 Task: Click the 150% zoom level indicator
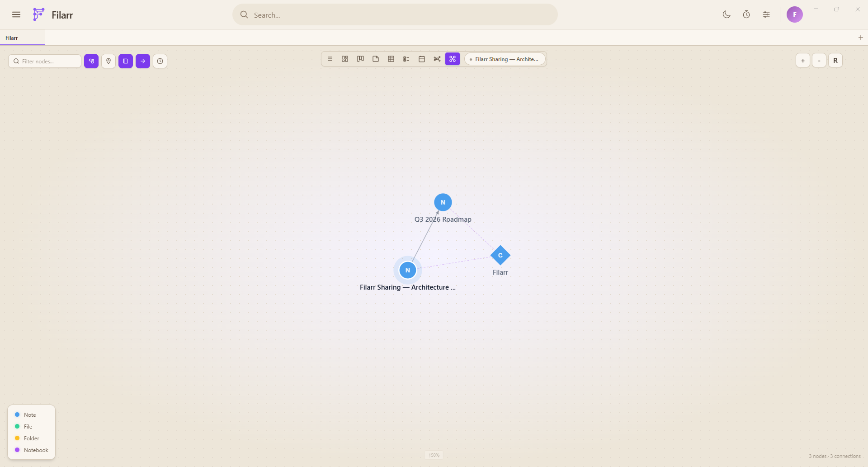434,455
